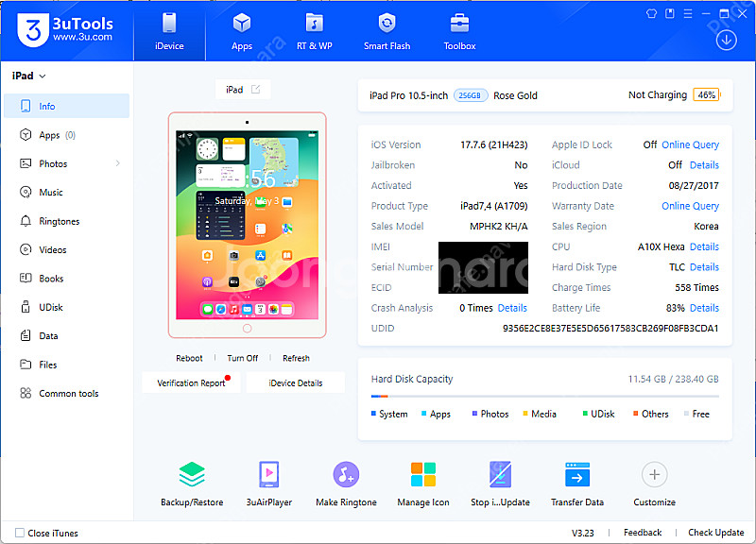Expand the iPad device dropdown
The image size is (756, 544).
click(x=29, y=76)
